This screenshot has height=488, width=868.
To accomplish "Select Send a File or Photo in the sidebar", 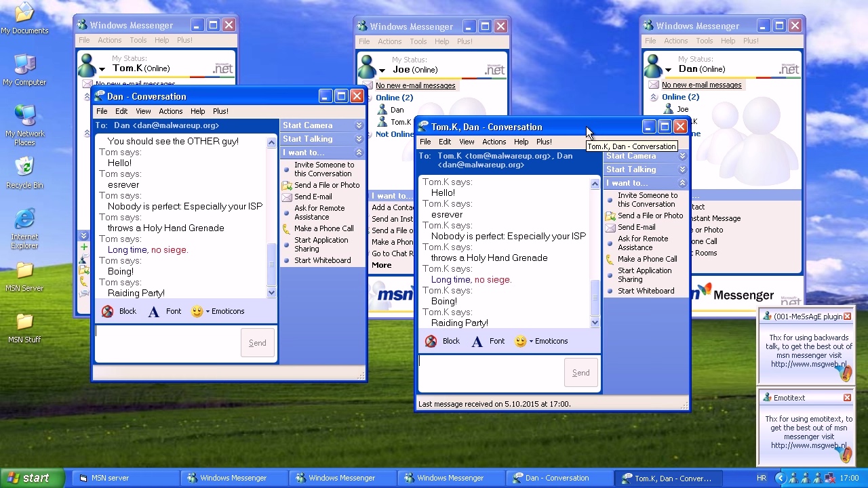I will 650,216.
